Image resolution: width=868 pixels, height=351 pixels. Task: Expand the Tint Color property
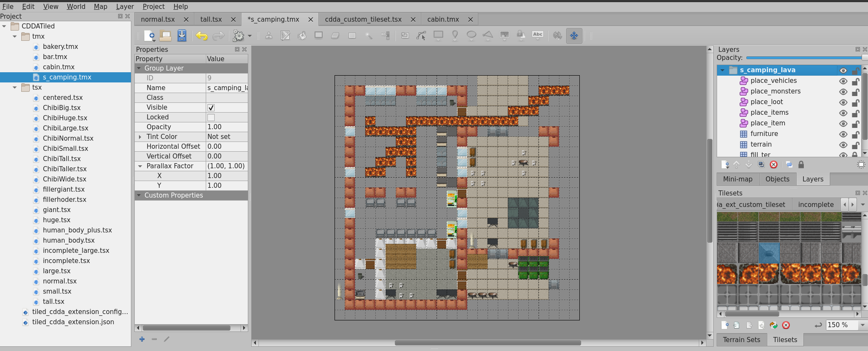pyautogui.click(x=140, y=137)
